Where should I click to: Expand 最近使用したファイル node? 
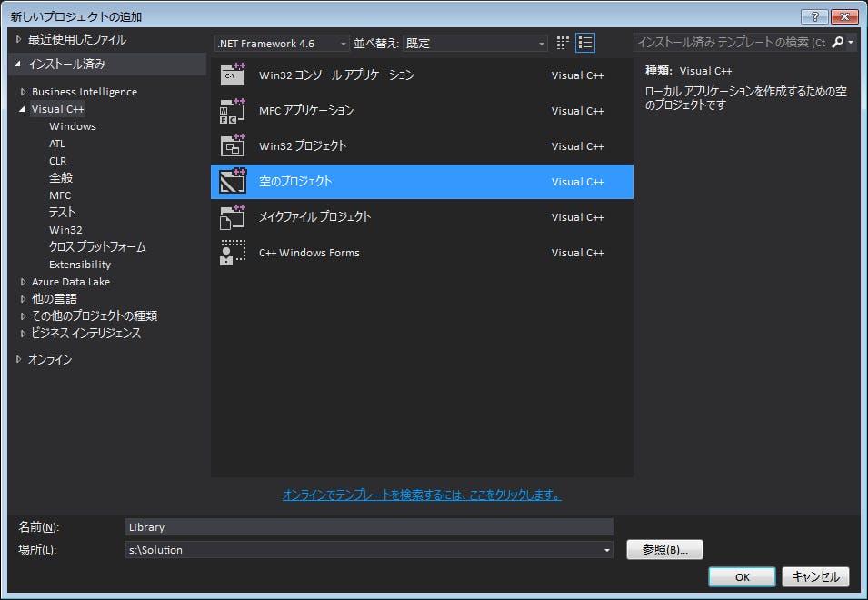coord(18,39)
